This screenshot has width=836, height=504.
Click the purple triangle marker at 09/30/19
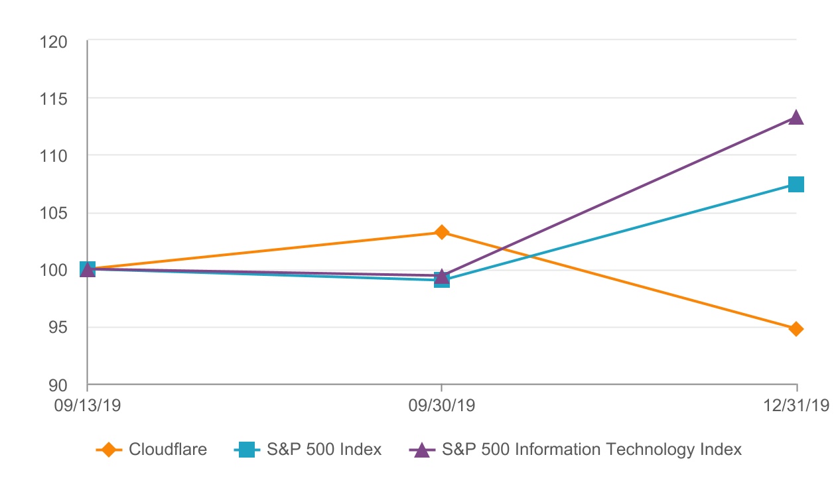pyautogui.click(x=442, y=275)
